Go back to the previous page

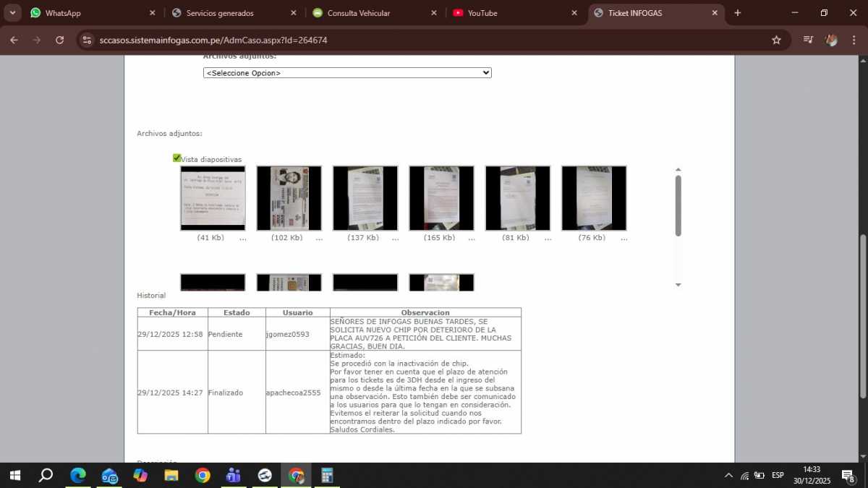(14, 40)
